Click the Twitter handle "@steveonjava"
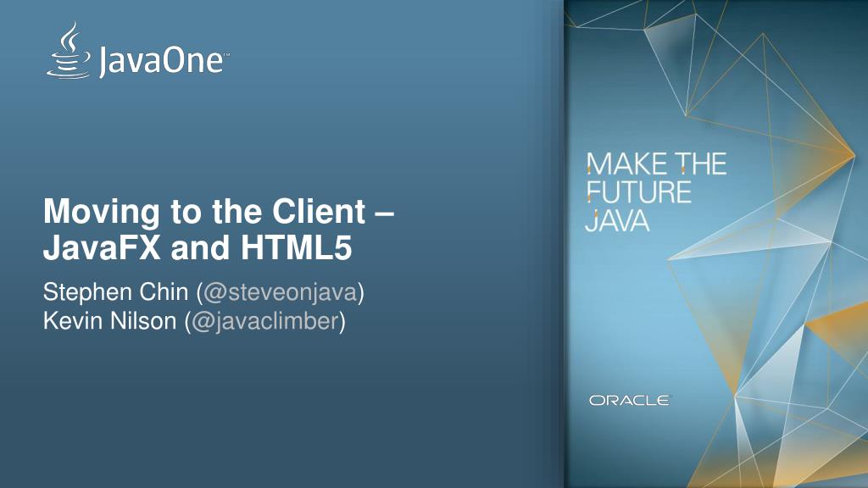The height and width of the screenshot is (488, 868). 281,292
